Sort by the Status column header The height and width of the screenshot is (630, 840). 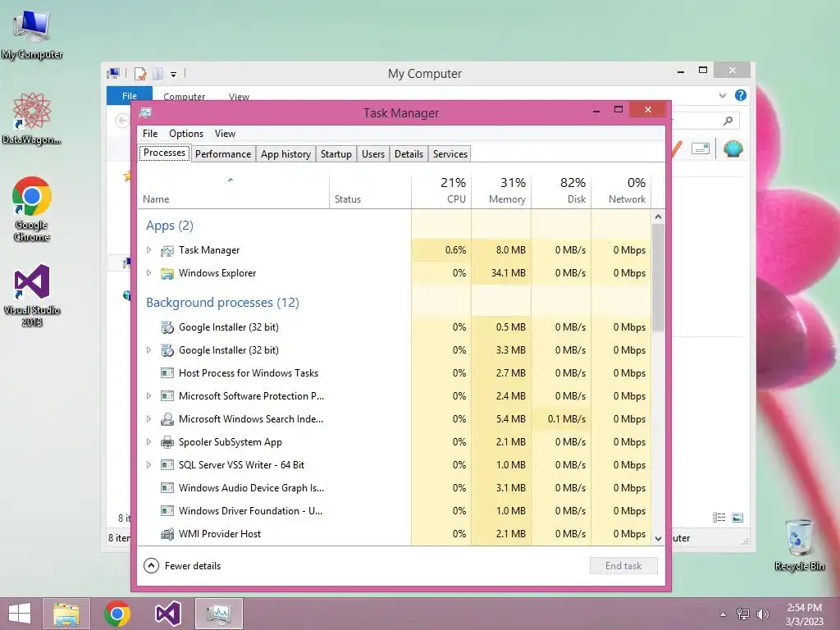click(x=370, y=190)
